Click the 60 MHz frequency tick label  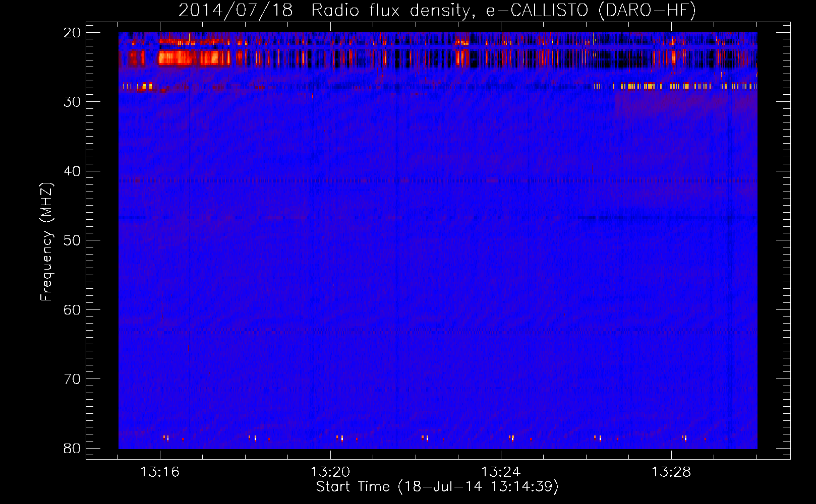72,310
